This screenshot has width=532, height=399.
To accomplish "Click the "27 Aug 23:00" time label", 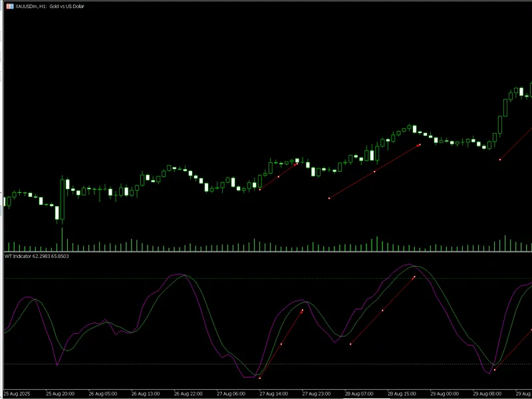I will (317, 394).
